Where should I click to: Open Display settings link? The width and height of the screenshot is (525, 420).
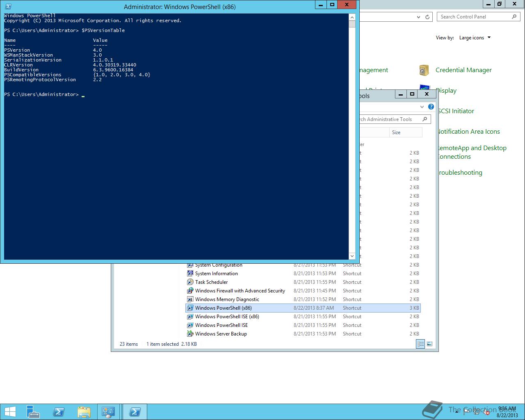(446, 91)
